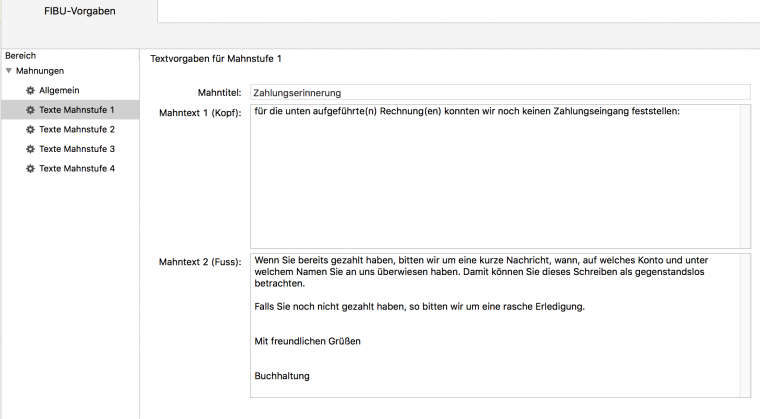Click into the Mahntitel input field

(x=500, y=93)
